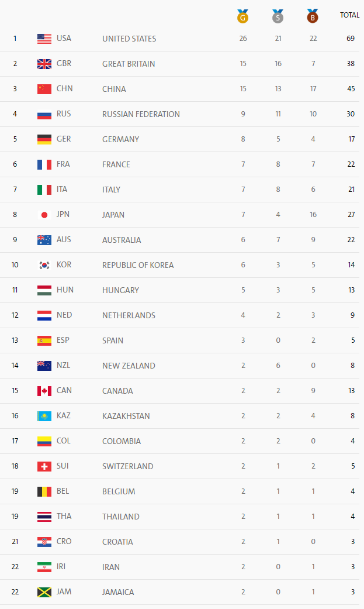Click the Kazakhstan flag icon

pyautogui.click(x=44, y=416)
